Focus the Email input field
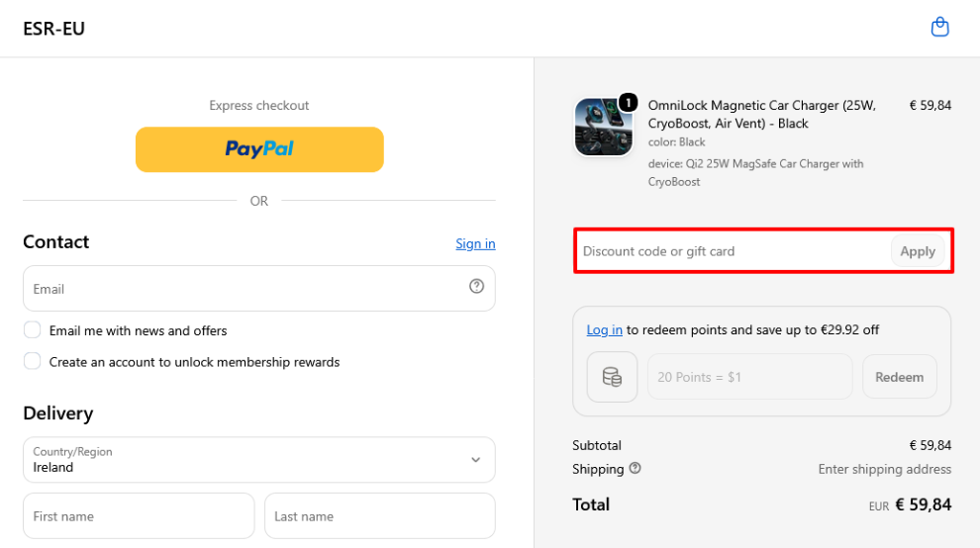Screen dimensions: 980x548 pyautogui.click(x=258, y=289)
